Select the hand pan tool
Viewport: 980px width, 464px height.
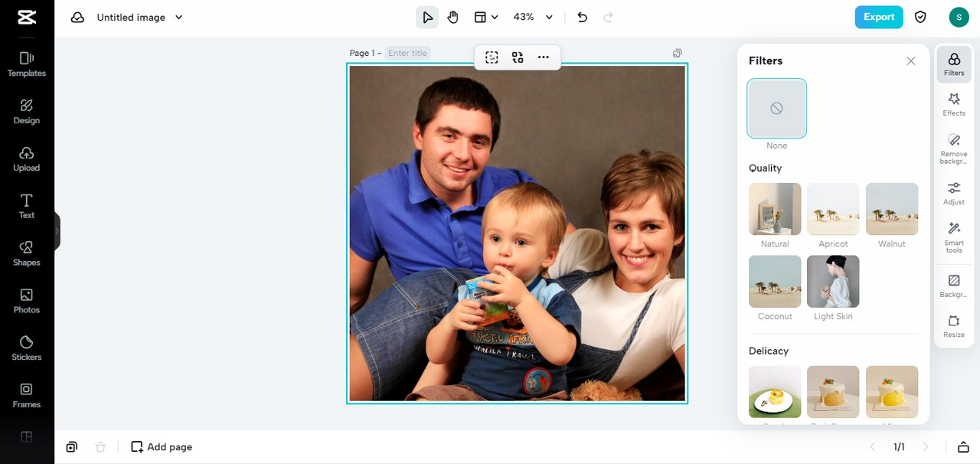[453, 17]
